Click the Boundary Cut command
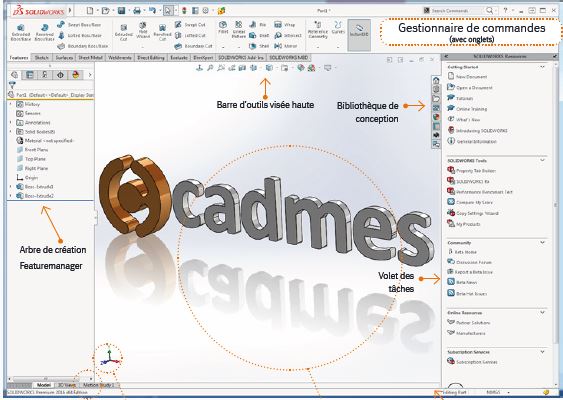The height and width of the screenshot is (400, 563). [194, 46]
